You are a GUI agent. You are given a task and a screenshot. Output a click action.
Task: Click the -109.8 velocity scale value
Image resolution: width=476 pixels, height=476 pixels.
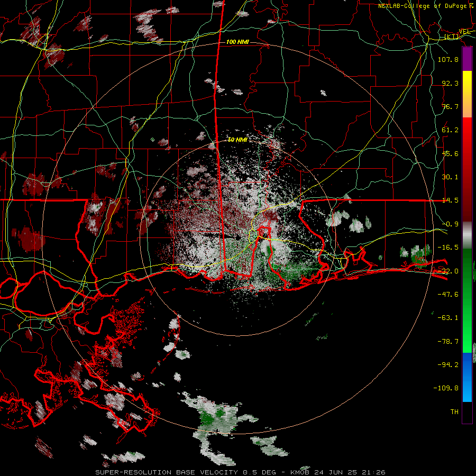(x=446, y=388)
